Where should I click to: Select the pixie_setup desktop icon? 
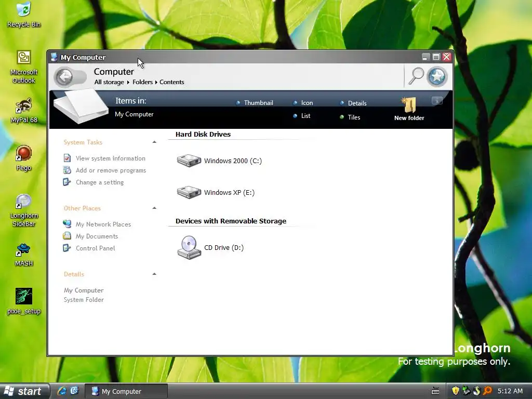tap(24, 301)
